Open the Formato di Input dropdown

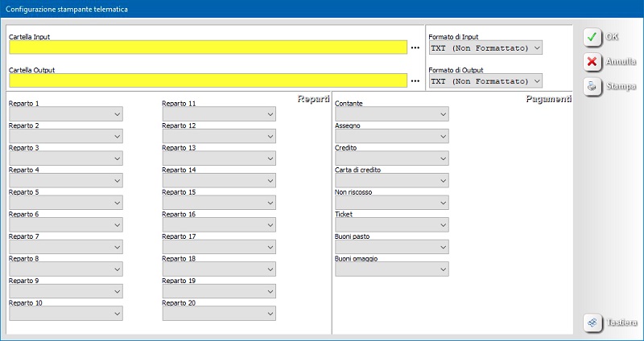pos(486,48)
